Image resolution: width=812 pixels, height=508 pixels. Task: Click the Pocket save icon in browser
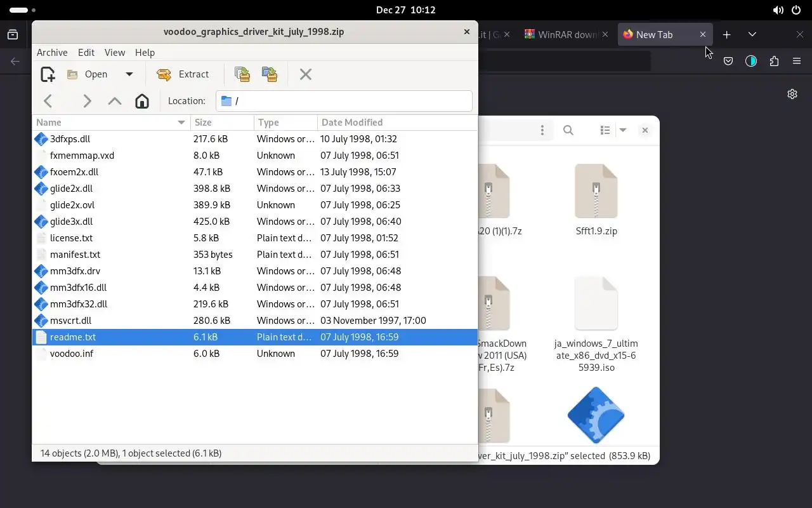pyautogui.click(x=728, y=62)
